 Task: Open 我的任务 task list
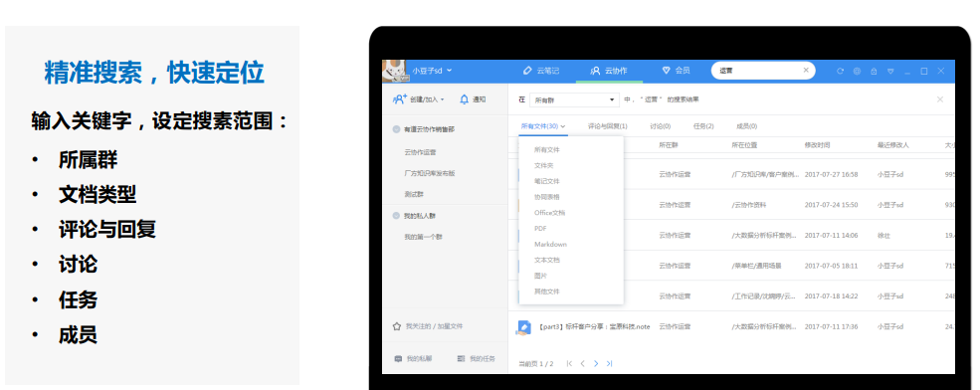tap(477, 359)
